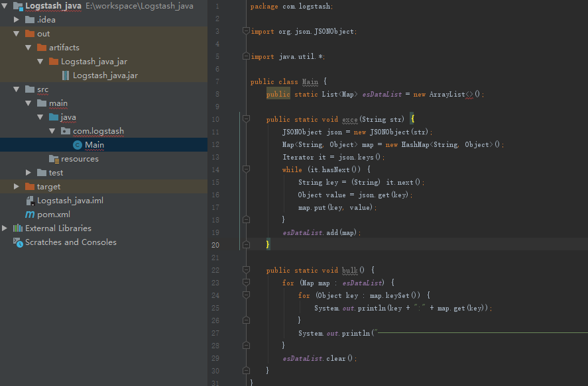Expand the target folder
The height and width of the screenshot is (386, 588).
coord(17,187)
